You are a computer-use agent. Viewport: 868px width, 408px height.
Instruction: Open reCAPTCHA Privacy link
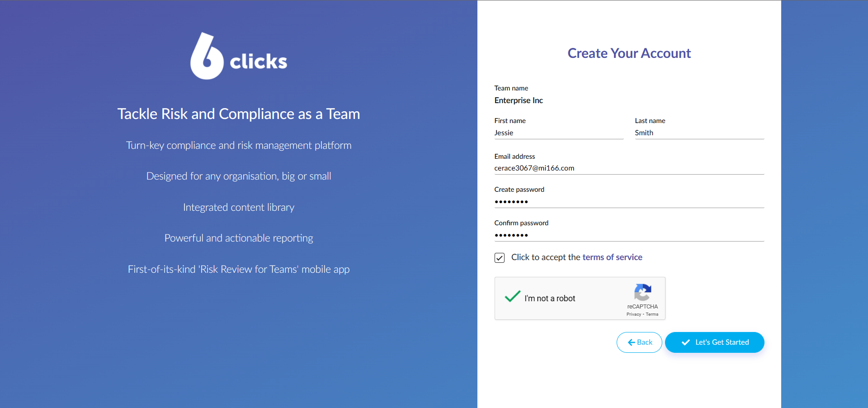pyautogui.click(x=634, y=314)
